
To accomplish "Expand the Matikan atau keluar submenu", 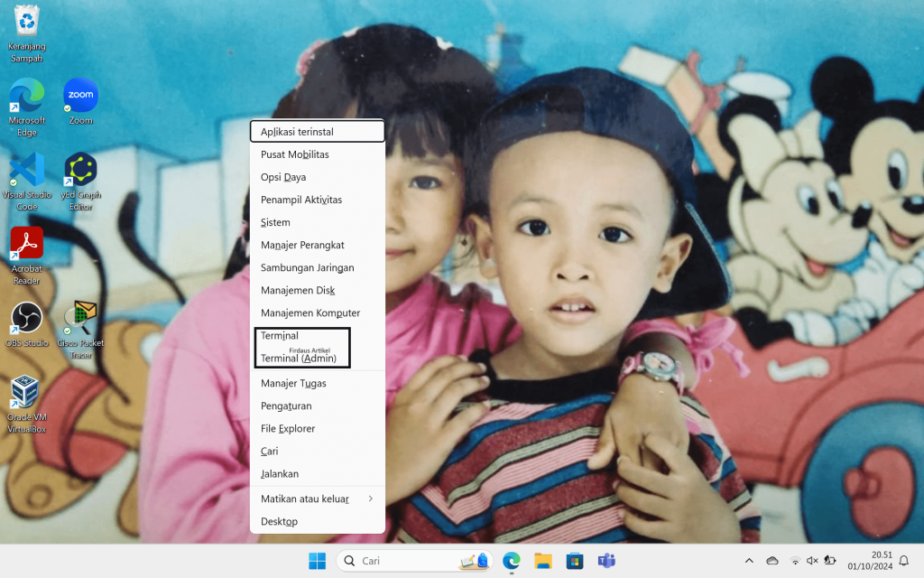I will (317, 499).
